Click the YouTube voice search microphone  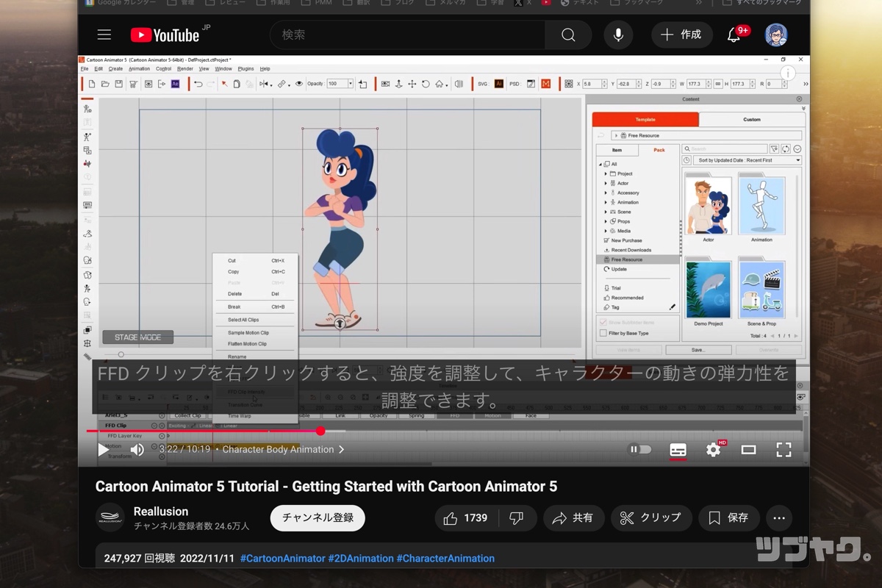click(618, 35)
